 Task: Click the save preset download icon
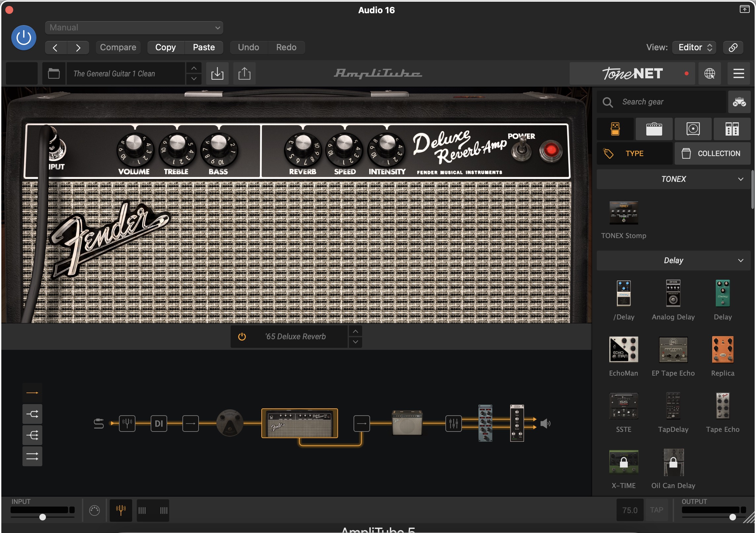point(217,73)
